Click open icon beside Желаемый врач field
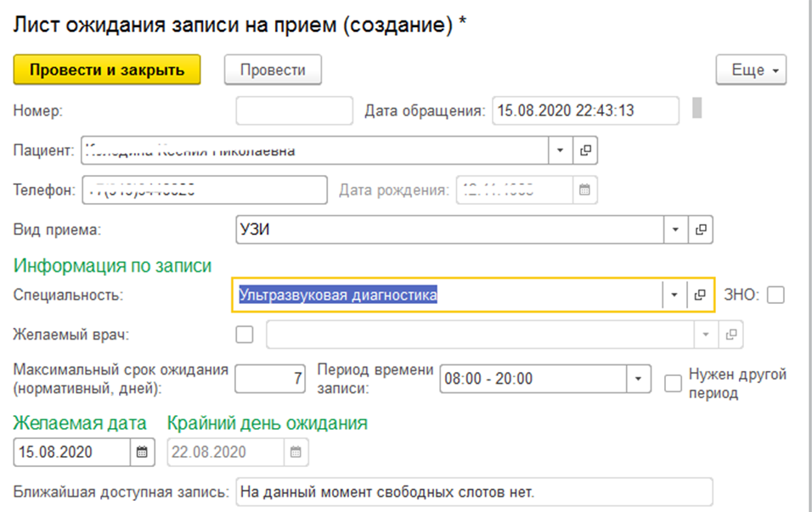The image size is (812, 512). (x=730, y=335)
